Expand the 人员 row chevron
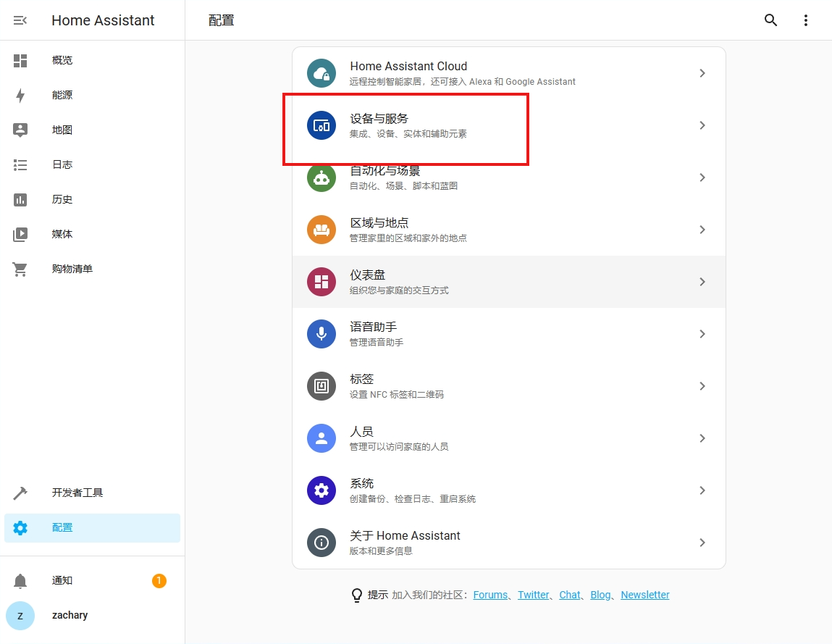 (702, 438)
